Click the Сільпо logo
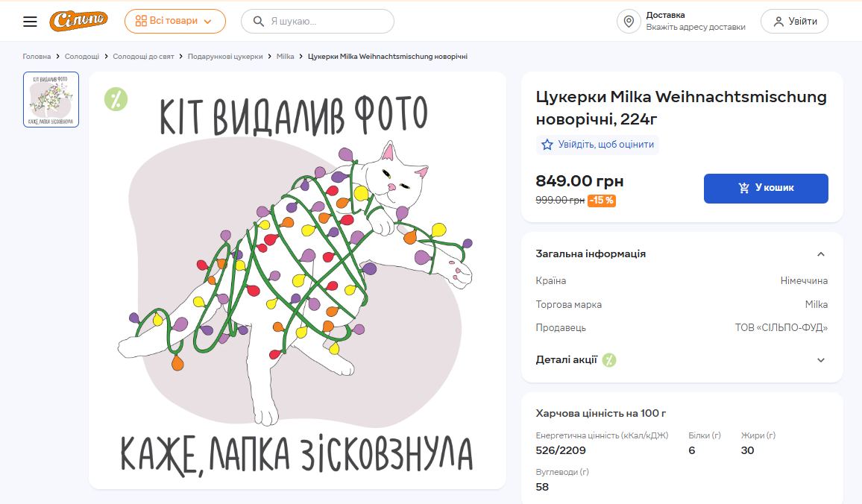 pos(79,21)
